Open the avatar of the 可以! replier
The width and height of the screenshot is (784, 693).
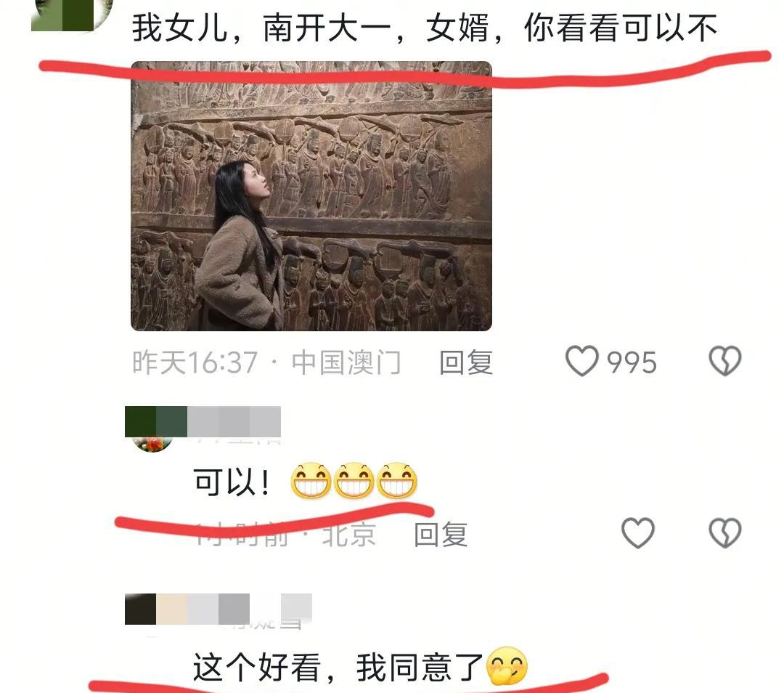(152, 443)
